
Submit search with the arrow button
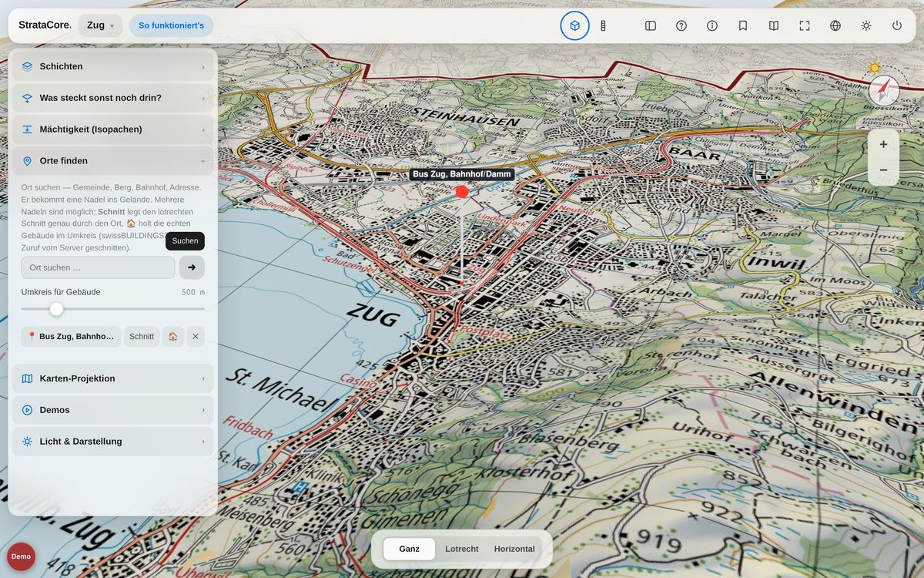click(192, 267)
